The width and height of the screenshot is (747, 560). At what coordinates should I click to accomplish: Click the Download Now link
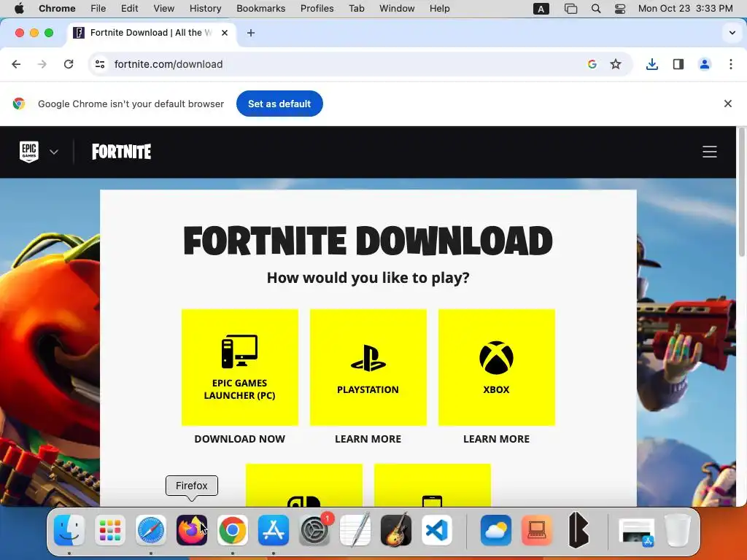(239, 439)
